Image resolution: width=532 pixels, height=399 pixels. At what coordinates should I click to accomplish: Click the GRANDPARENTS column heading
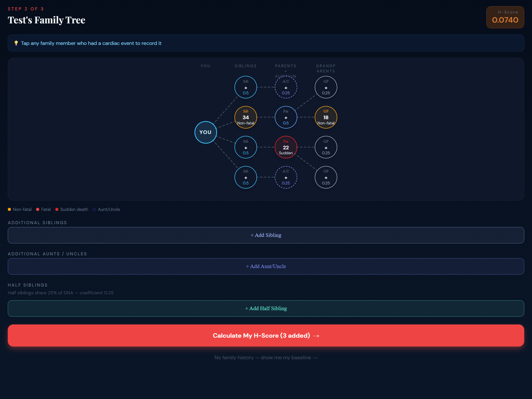326,69
